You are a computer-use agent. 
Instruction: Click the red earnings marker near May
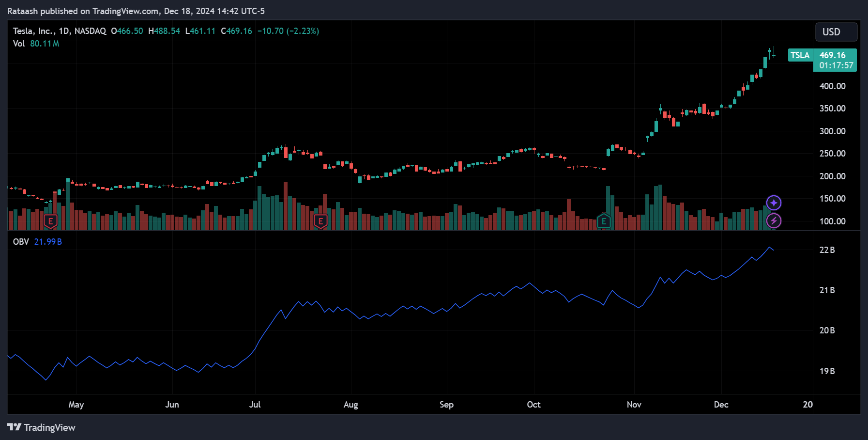coord(50,221)
